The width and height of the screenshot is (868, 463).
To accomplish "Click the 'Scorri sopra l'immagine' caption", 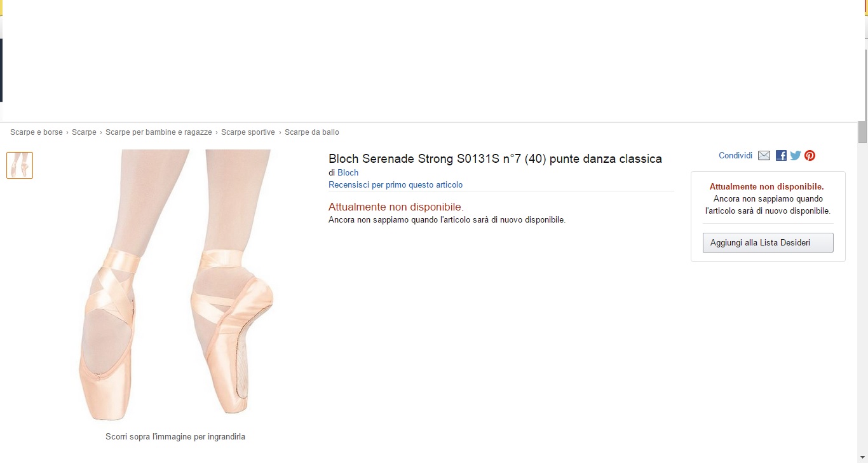I will (x=175, y=437).
